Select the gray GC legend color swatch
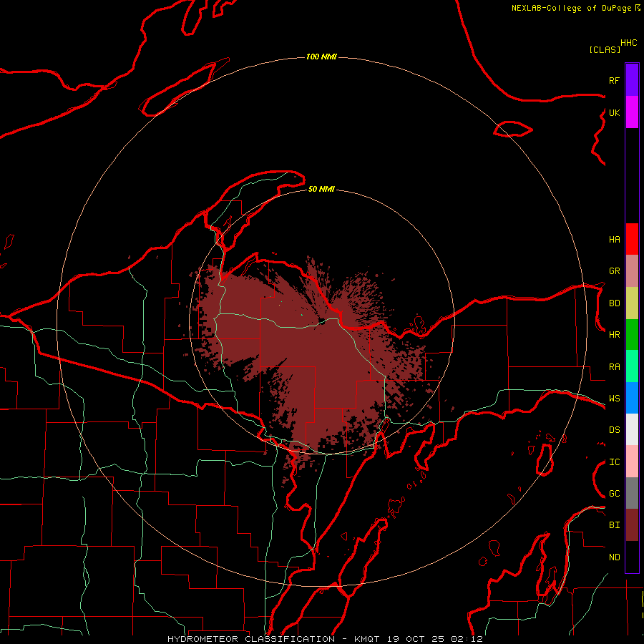 tap(632, 493)
